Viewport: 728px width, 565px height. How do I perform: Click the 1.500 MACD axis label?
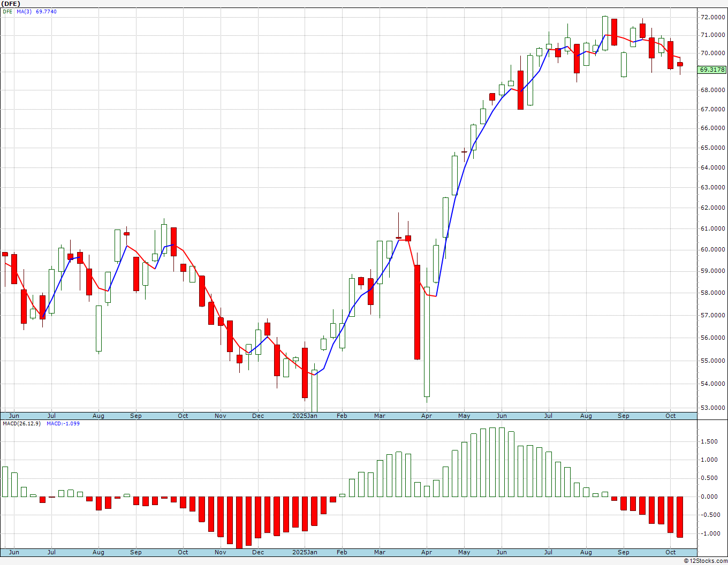tap(709, 441)
